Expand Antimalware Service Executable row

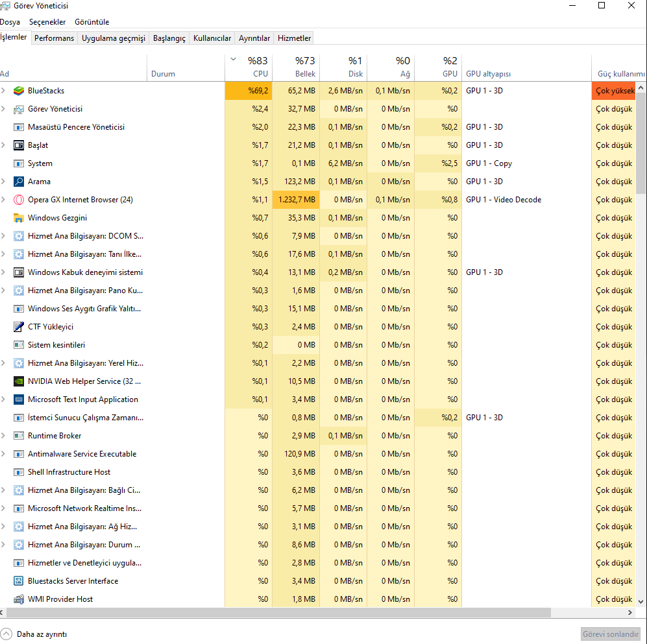point(3,453)
